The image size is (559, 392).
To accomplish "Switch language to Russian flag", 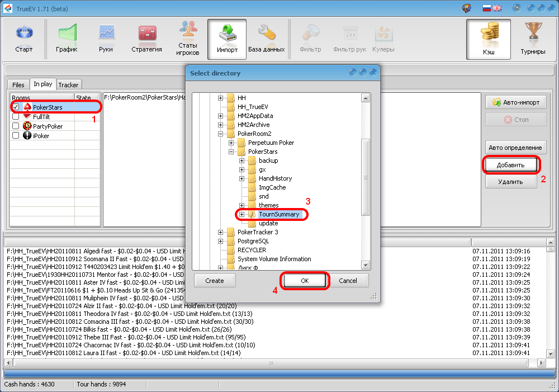I will tap(487, 8).
